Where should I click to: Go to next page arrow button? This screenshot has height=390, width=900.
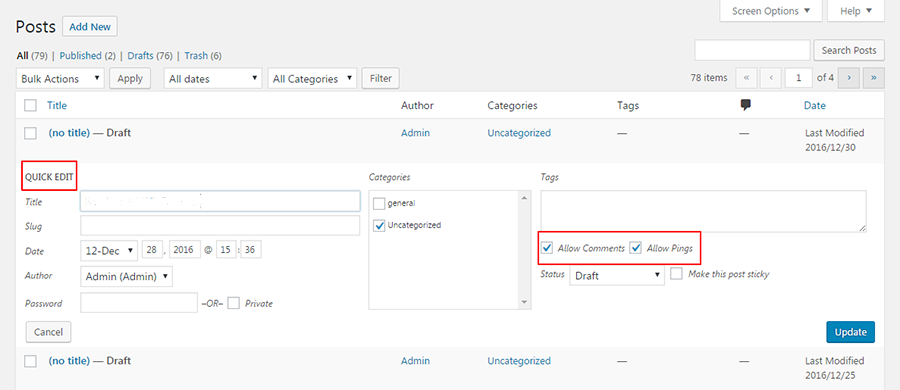click(x=848, y=78)
